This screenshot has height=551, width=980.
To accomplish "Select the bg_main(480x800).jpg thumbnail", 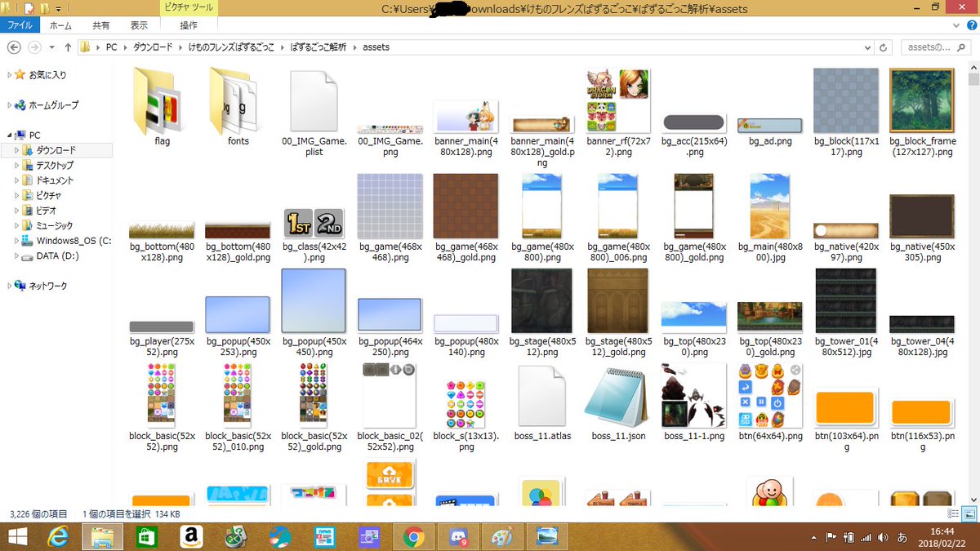I will [x=770, y=206].
